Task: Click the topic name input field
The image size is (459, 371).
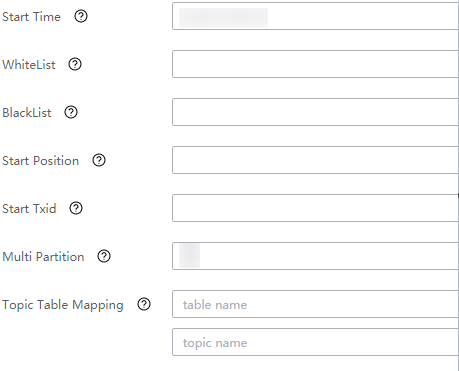Action: tap(315, 342)
